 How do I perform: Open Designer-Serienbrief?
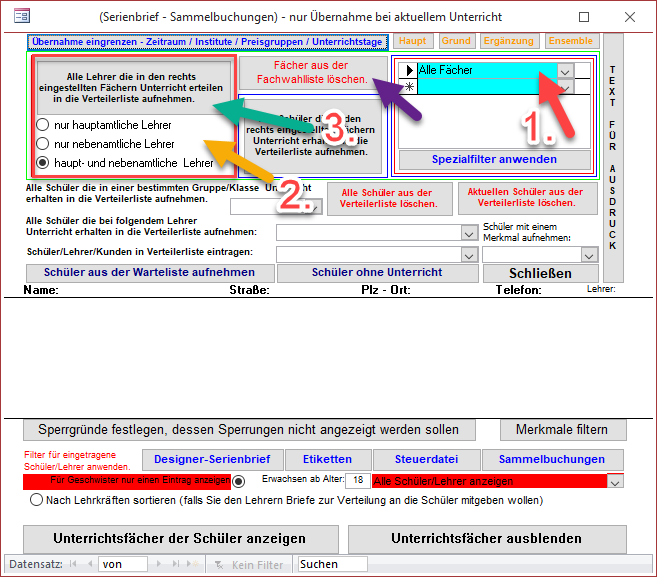pos(205,459)
